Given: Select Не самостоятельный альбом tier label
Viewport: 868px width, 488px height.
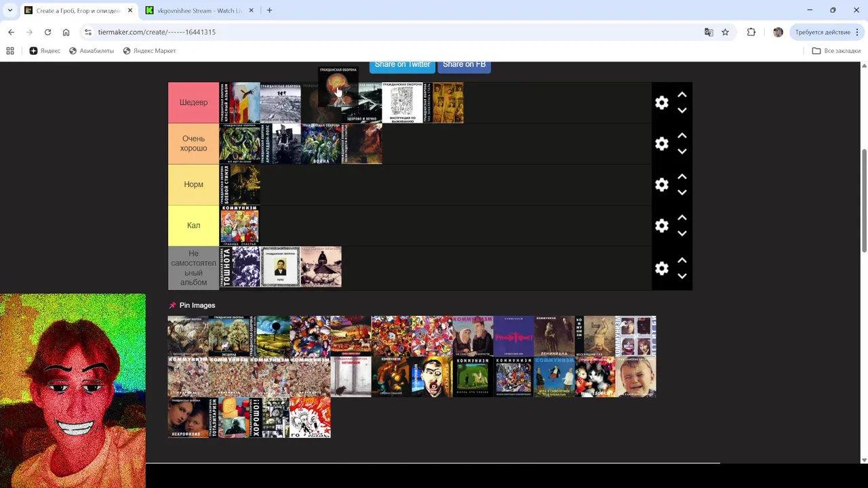Looking at the screenshot, I should [193, 268].
